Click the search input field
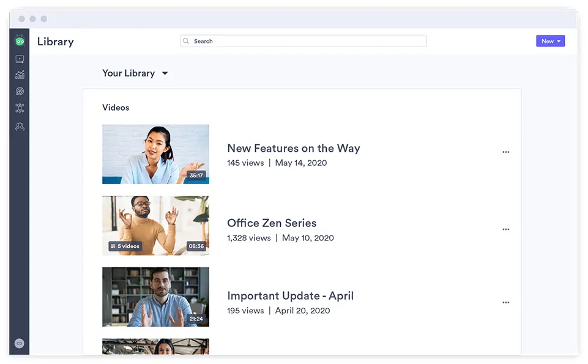Screen dimensions: 588x364 click(306, 41)
